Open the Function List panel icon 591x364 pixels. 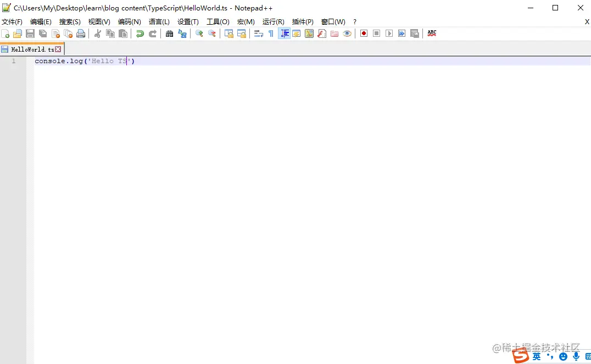pyautogui.click(x=322, y=33)
